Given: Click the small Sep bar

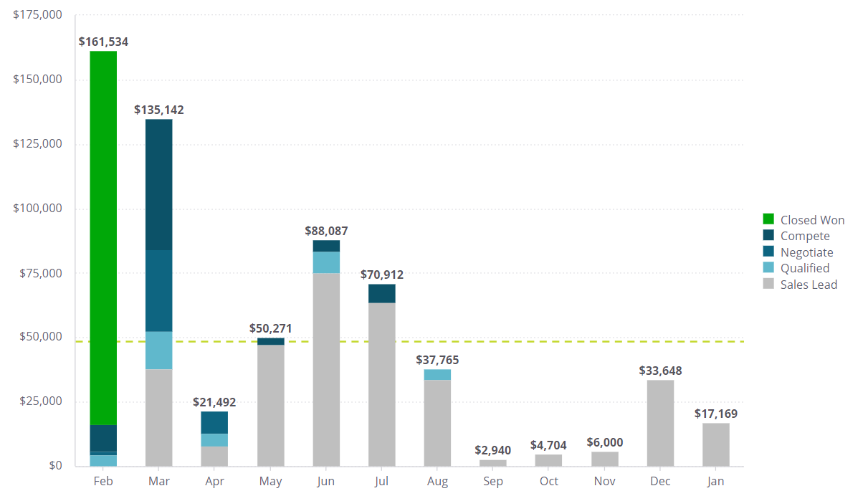Looking at the screenshot, I should (x=493, y=463).
